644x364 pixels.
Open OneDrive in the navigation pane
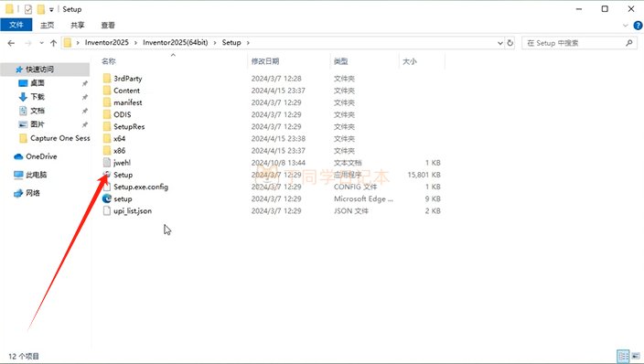[41, 156]
